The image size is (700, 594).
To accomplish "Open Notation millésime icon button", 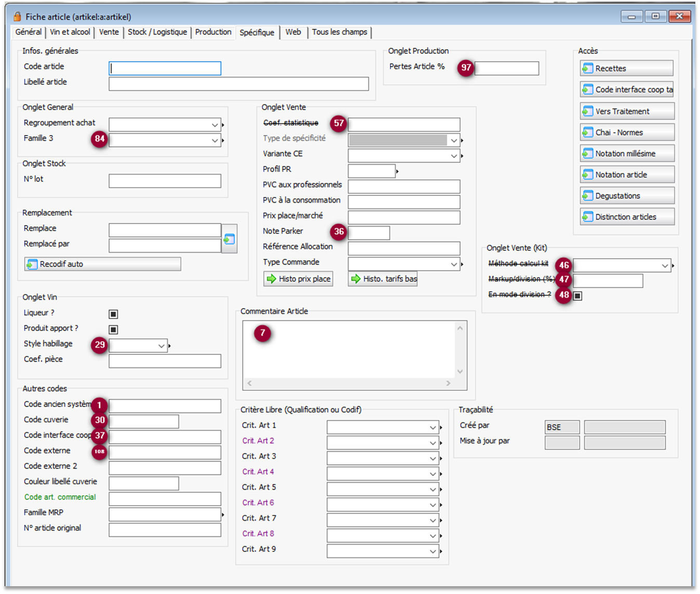I will [x=587, y=154].
